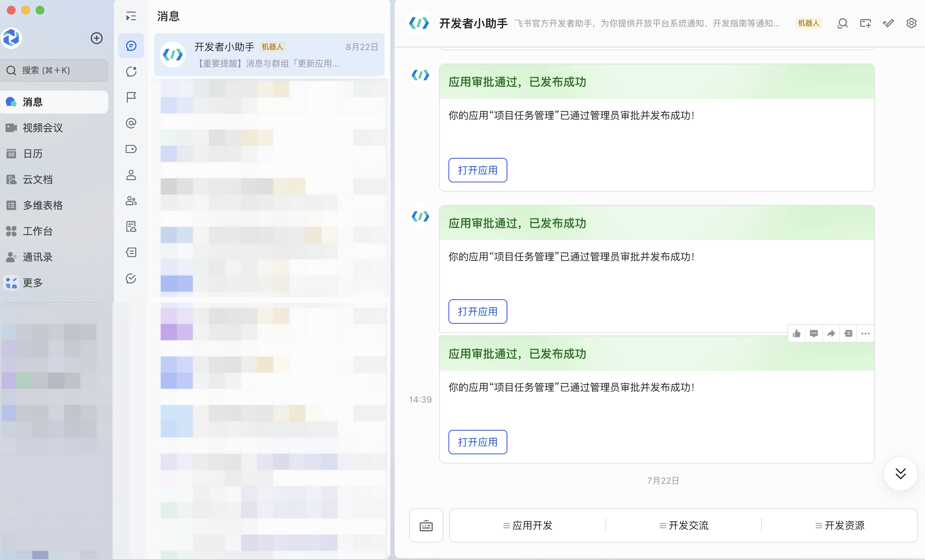Open the single person chats filter
This screenshot has width=925, height=560.
coord(131,175)
